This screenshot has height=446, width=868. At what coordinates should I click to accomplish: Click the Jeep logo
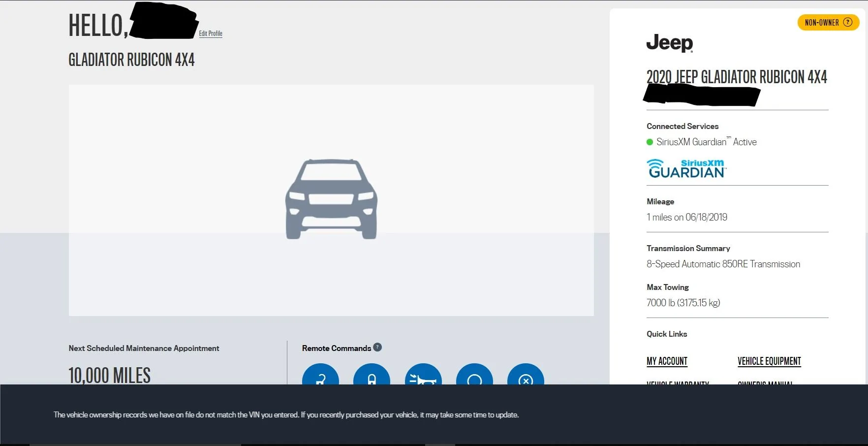[x=670, y=43]
